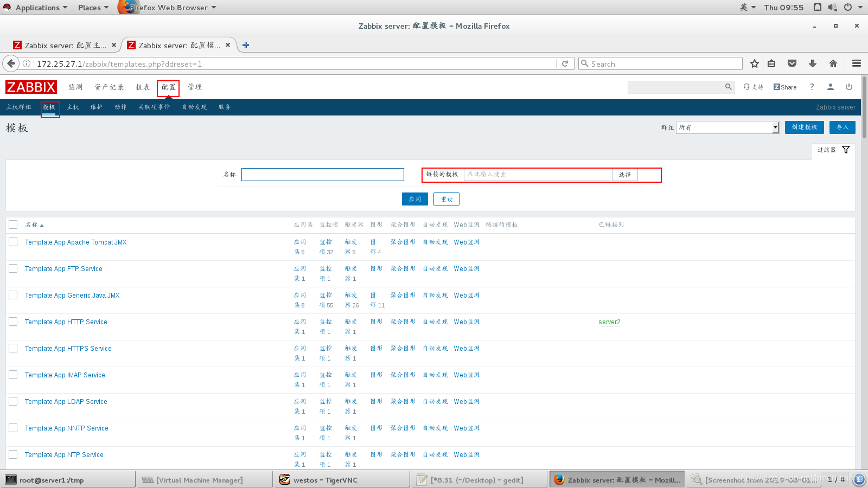Click the 导入 button
The width and height of the screenshot is (868, 488).
(843, 127)
